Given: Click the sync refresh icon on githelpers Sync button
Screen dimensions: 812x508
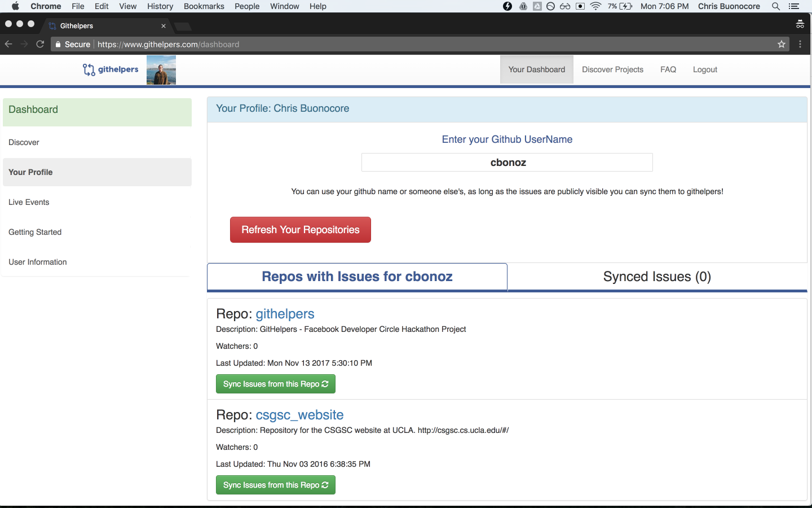Looking at the screenshot, I should 325,384.
